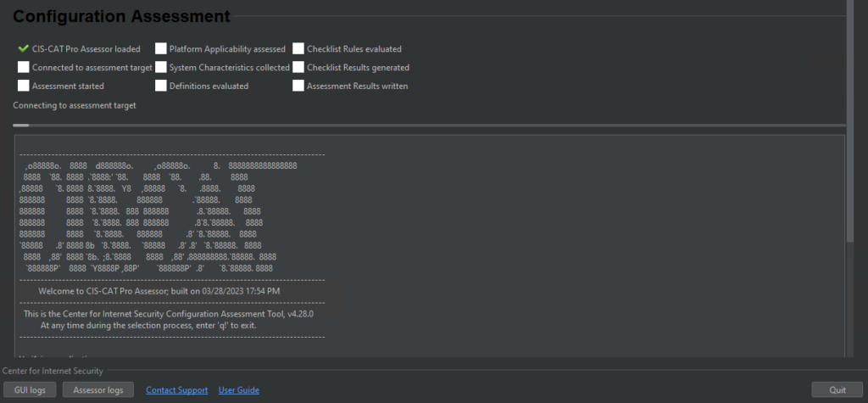Click the assessment progress bar
Screen dimensions: 868x403
point(429,126)
